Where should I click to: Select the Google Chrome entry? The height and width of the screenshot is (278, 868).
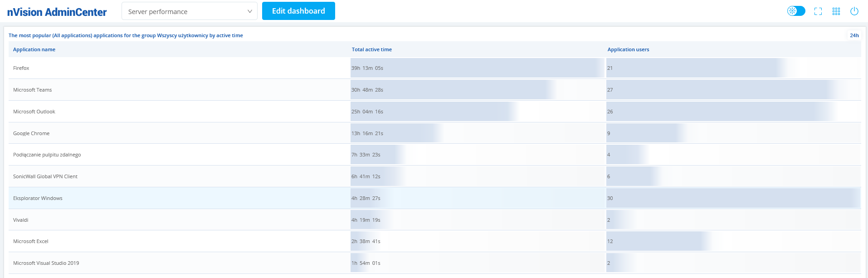(x=31, y=133)
